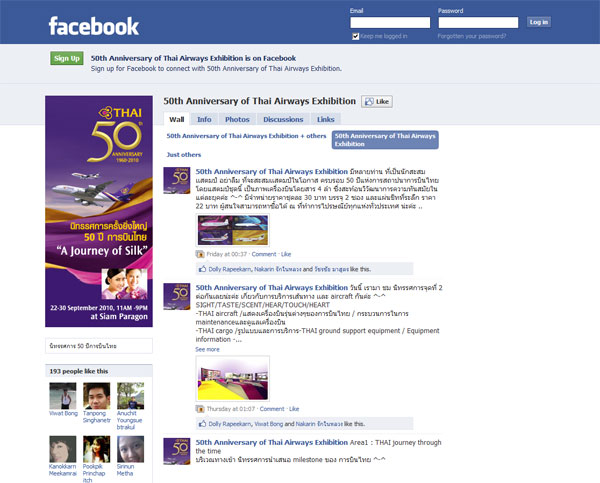
Task: Click the thumbs-up icon beside Dolly Rapeekarn, Viwat Bong
Action: [x=202, y=424]
